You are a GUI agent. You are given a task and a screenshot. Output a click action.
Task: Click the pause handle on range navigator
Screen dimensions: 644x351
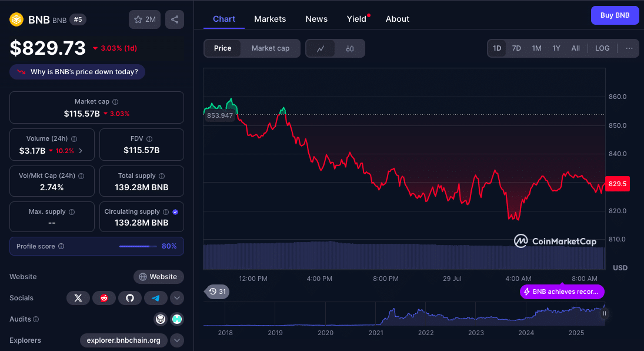(x=604, y=313)
